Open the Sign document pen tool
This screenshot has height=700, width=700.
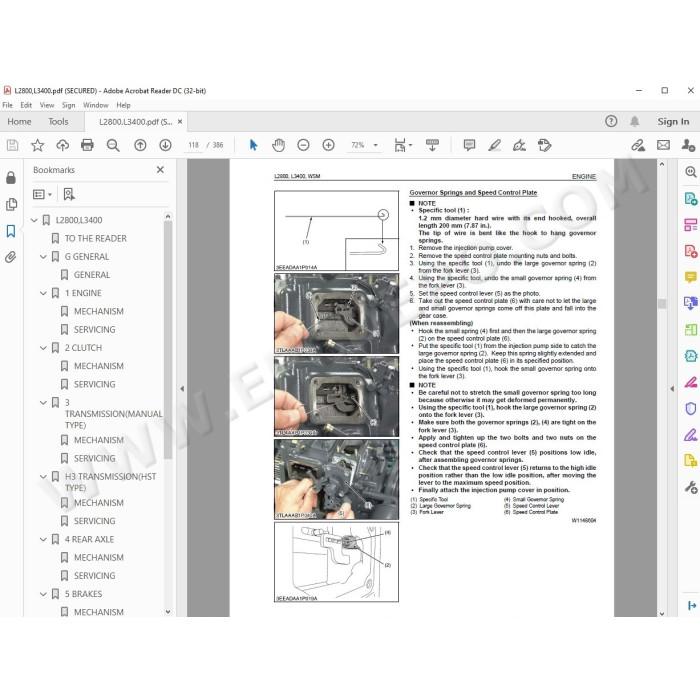(x=519, y=145)
